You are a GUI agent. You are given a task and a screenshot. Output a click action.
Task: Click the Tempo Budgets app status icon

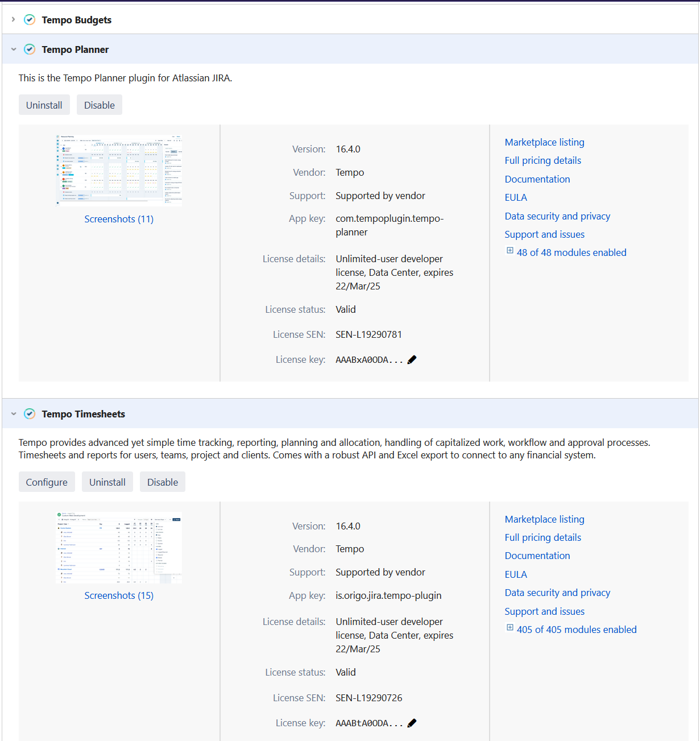pos(30,20)
